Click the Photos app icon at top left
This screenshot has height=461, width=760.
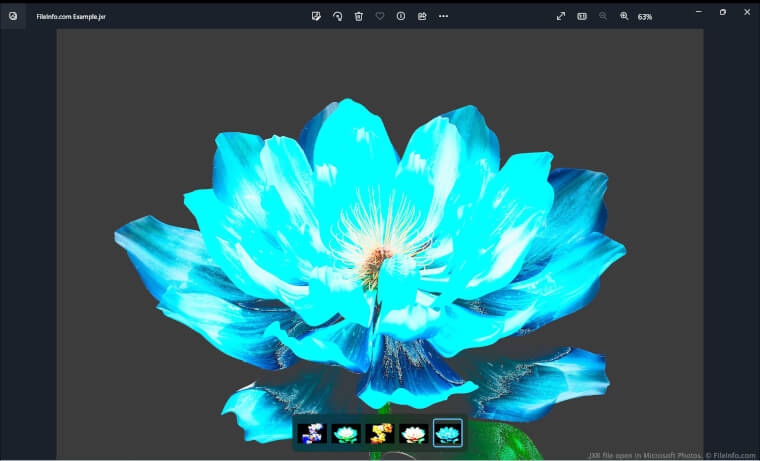click(x=13, y=16)
